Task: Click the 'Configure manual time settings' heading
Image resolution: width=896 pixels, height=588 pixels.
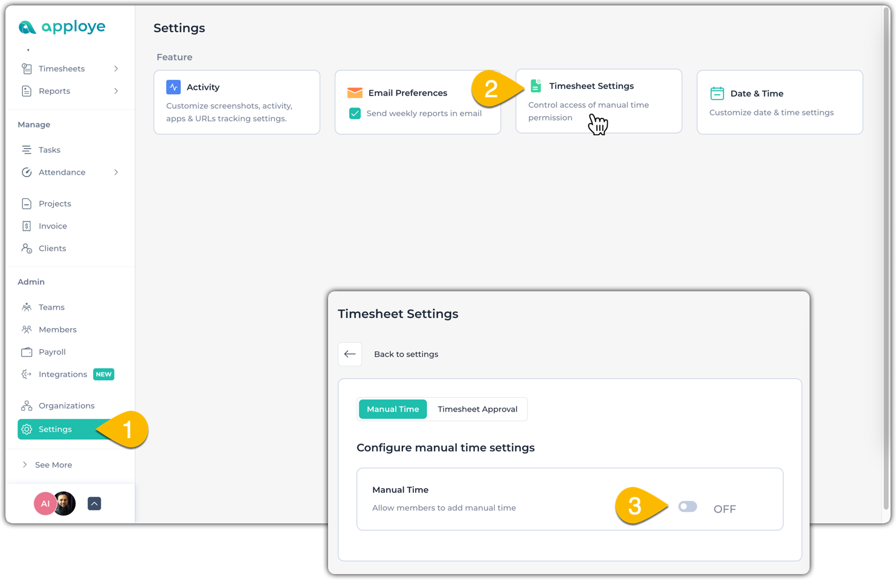Action: (445, 447)
